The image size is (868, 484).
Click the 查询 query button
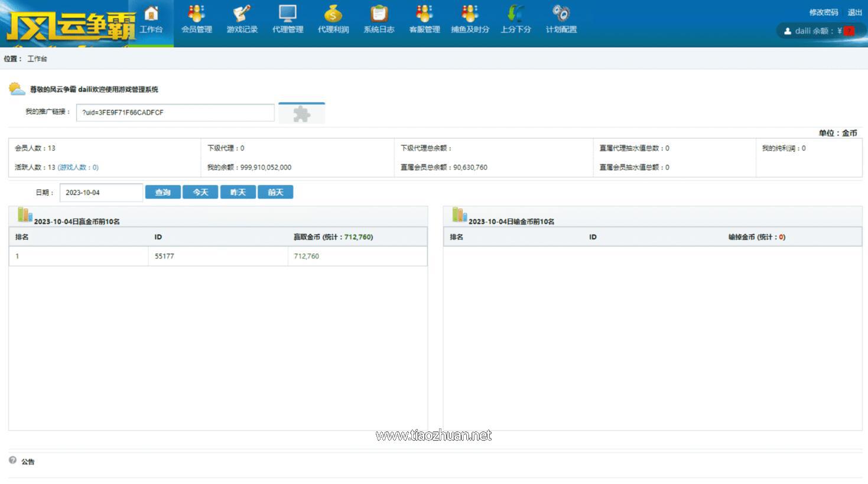point(163,192)
